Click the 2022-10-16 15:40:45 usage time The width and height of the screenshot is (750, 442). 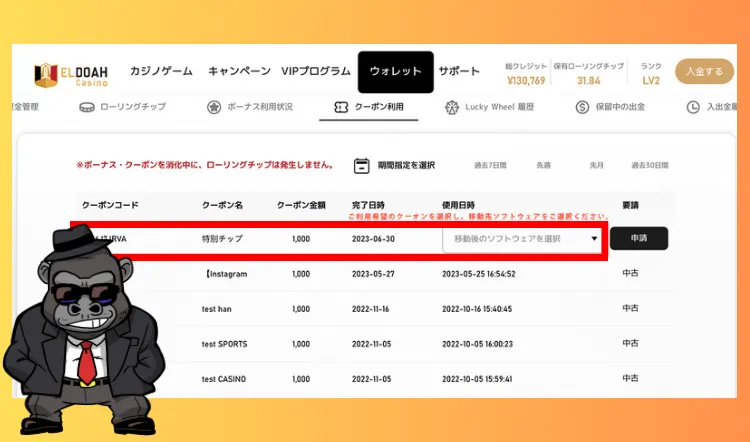477,309
